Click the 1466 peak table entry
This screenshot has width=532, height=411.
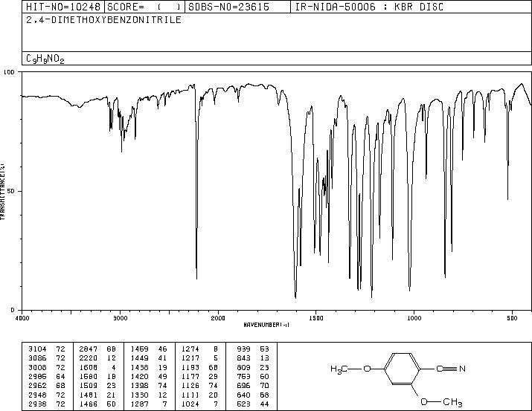coord(97,404)
